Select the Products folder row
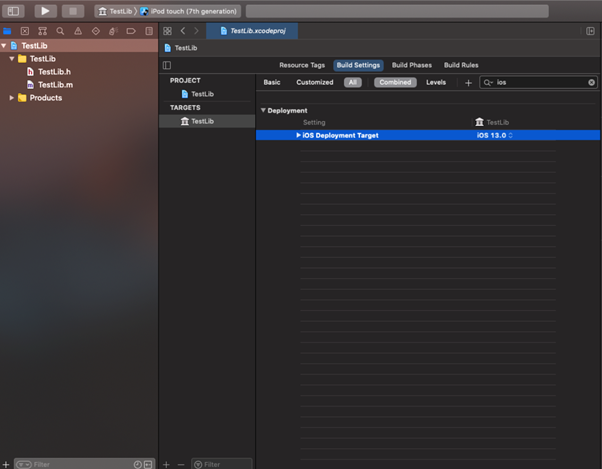The height and width of the screenshot is (469, 602). 79,98
